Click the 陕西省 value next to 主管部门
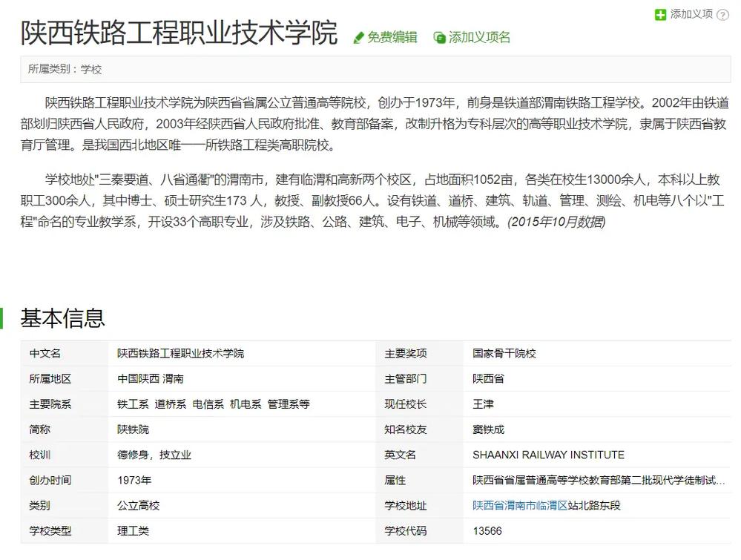This screenshot has height=560, width=741. pyautogui.click(x=488, y=379)
